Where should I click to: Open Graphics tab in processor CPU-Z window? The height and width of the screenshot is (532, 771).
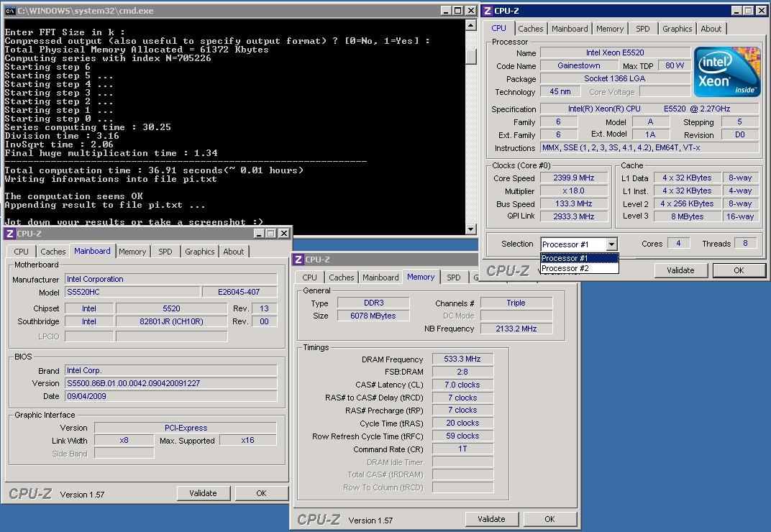(677, 29)
